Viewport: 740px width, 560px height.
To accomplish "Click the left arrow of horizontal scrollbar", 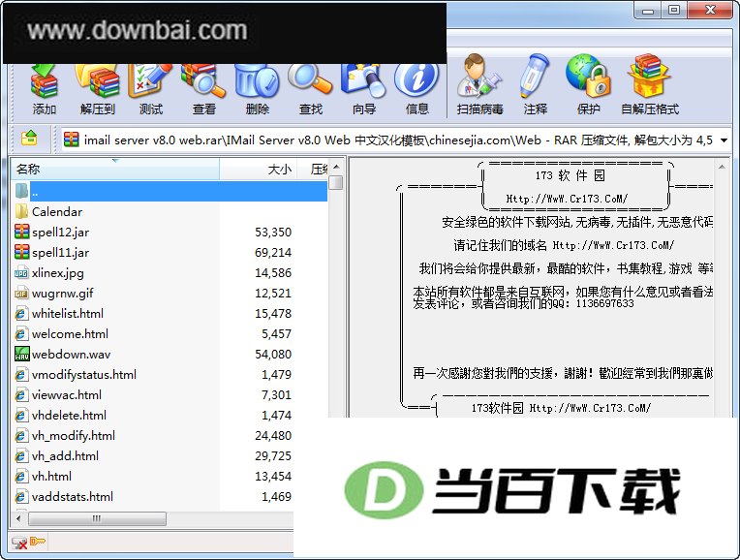I will coord(18,518).
